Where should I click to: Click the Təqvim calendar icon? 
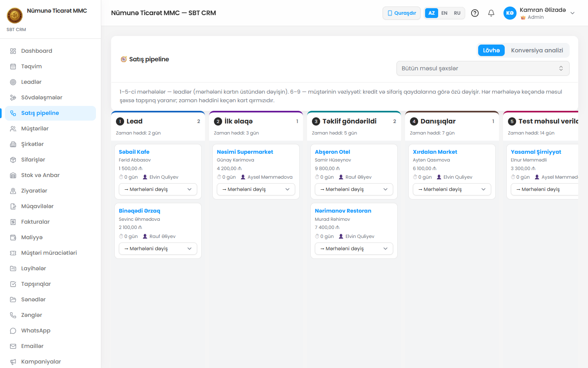[13, 67]
